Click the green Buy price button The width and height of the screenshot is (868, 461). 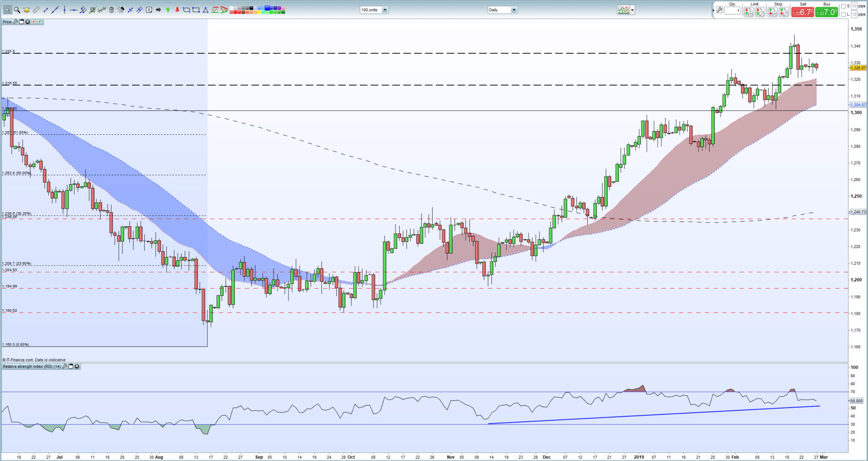click(x=826, y=12)
